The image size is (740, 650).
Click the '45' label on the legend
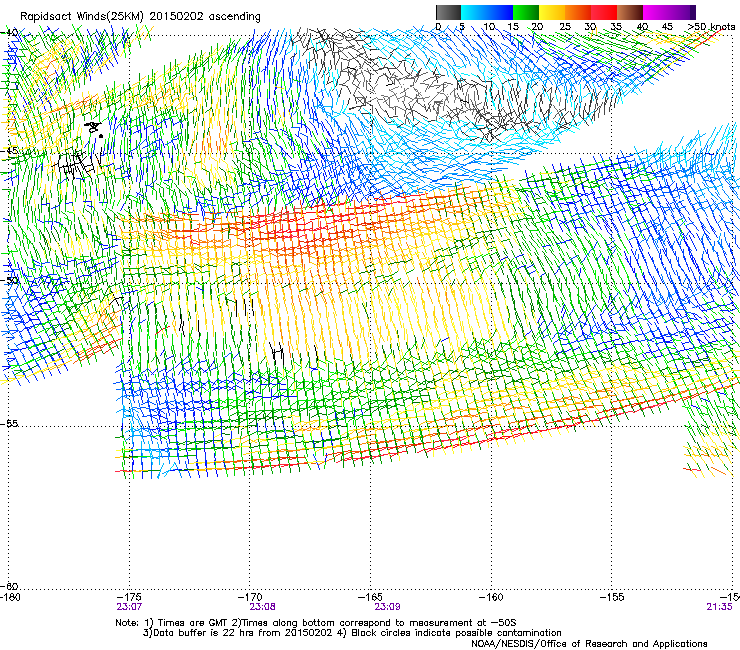pos(667,27)
